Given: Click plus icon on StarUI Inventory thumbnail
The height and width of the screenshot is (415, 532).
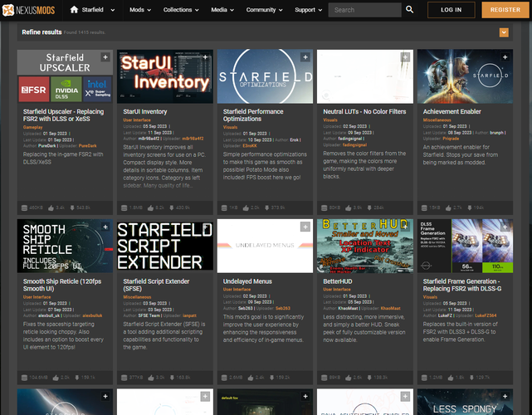Looking at the screenshot, I should pyautogui.click(x=205, y=57).
